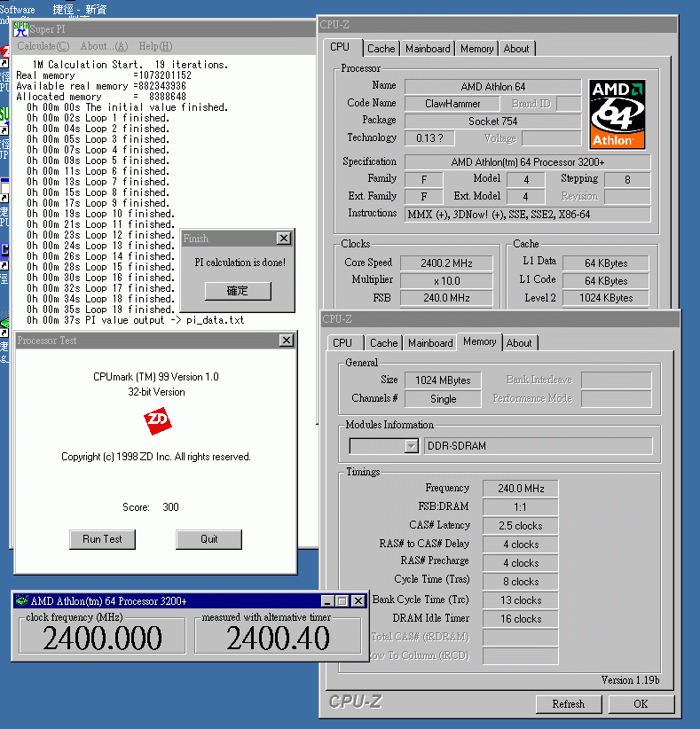Click FSB:DRAM ratio value 1:1
The image size is (700, 729).
point(521,506)
